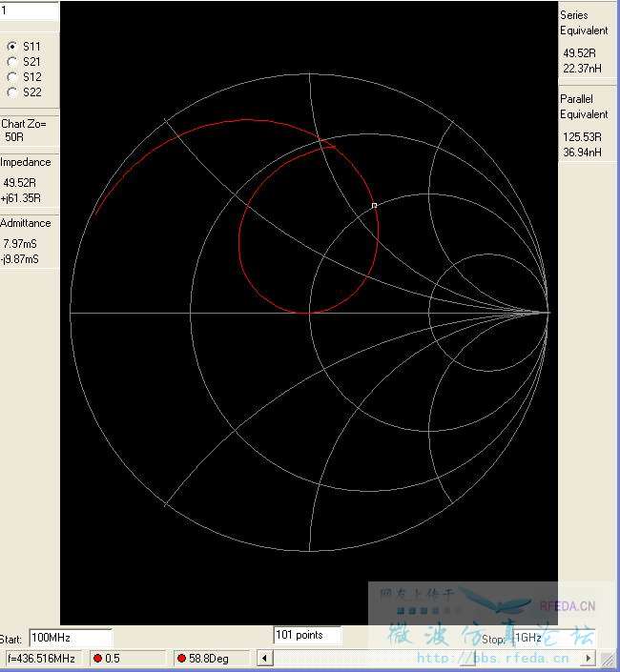Click the Impedance heading label

26,162
